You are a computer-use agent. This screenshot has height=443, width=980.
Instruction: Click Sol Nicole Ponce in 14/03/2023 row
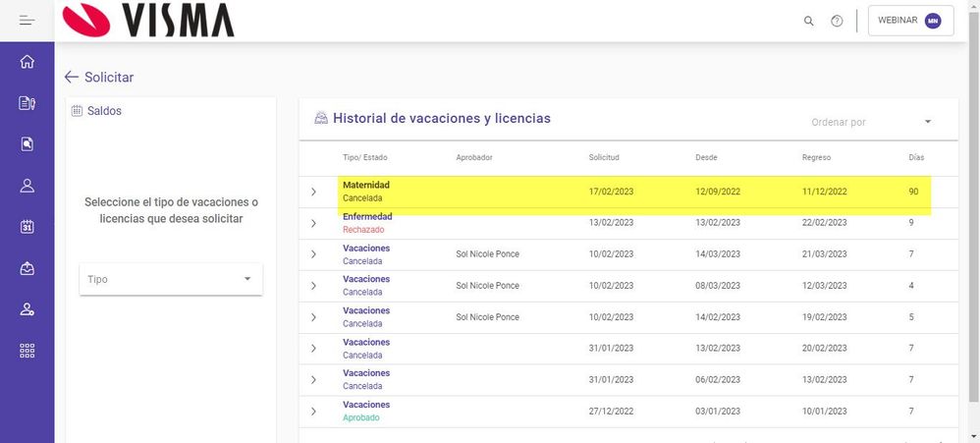click(x=487, y=254)
